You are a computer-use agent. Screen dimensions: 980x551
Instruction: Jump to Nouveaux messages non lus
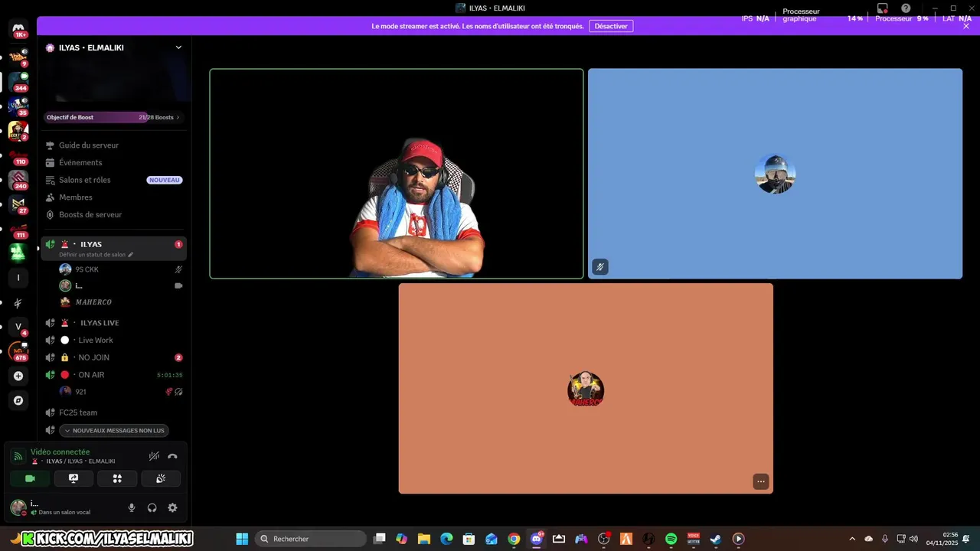tap(114, 430)
